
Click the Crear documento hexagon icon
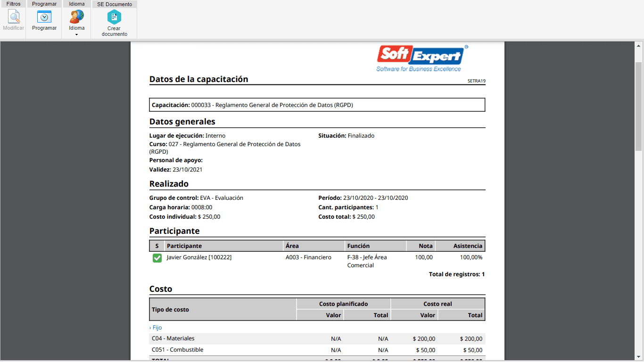click(x=114, y=17)
